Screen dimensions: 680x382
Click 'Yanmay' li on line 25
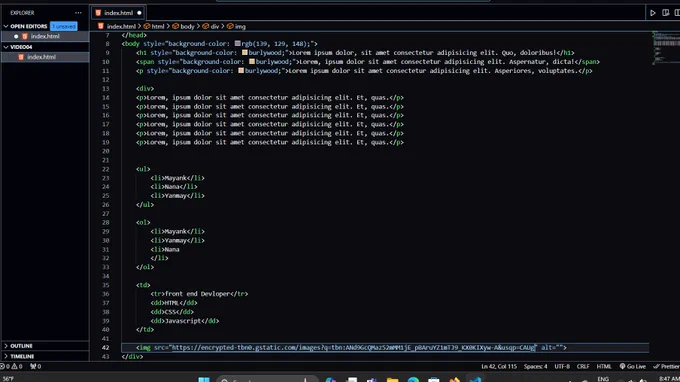click(177, 196)
